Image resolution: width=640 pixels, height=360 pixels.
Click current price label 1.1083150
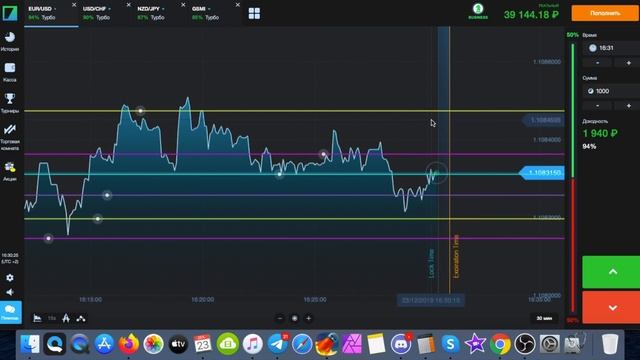tap(542, 173)
